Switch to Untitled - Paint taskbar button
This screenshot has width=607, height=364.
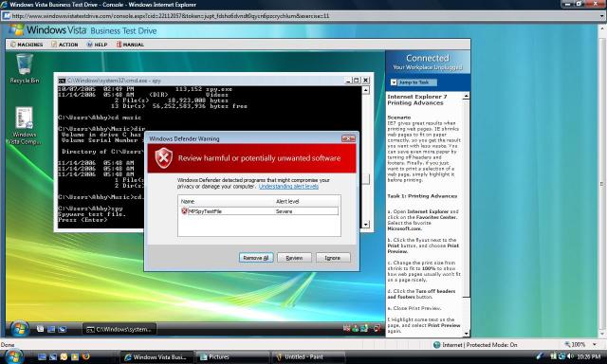point(307,357)
